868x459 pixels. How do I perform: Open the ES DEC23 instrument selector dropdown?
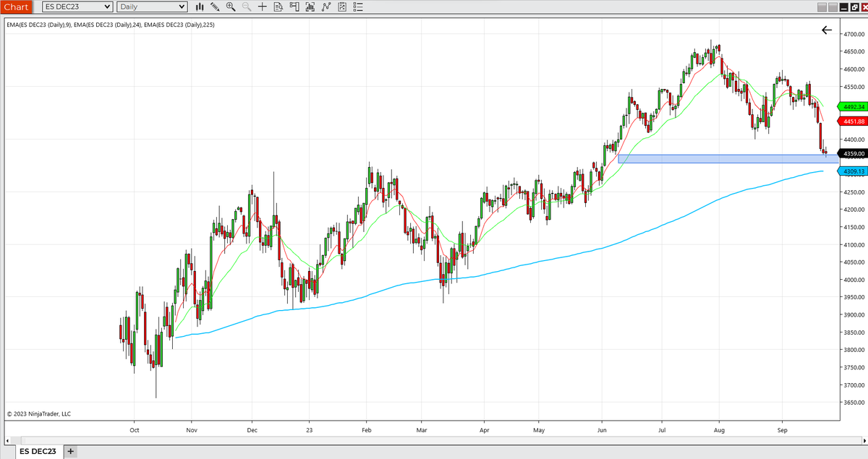pos(77,7)
